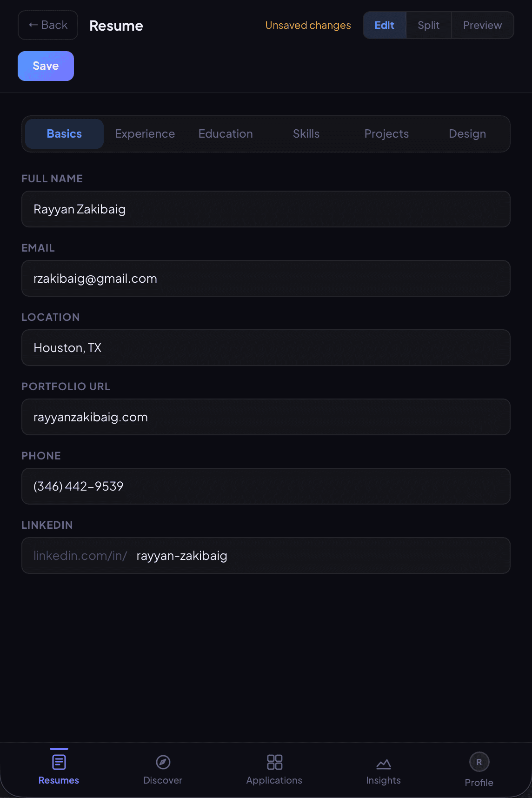Image resolution: width=532 pixels, height=798 pixels.
Task: Switch to Edit view mode
Action: 384,25
